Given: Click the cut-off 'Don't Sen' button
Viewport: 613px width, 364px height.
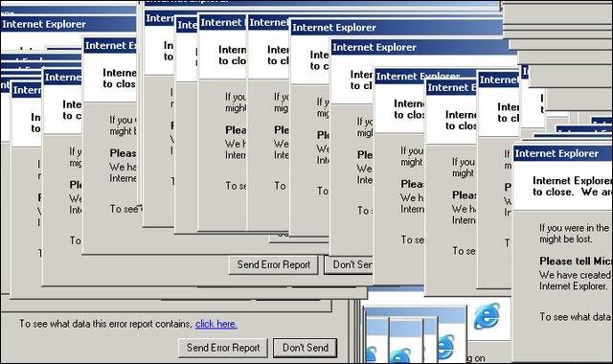Looking at the screenshot, I should click(349, 264).
